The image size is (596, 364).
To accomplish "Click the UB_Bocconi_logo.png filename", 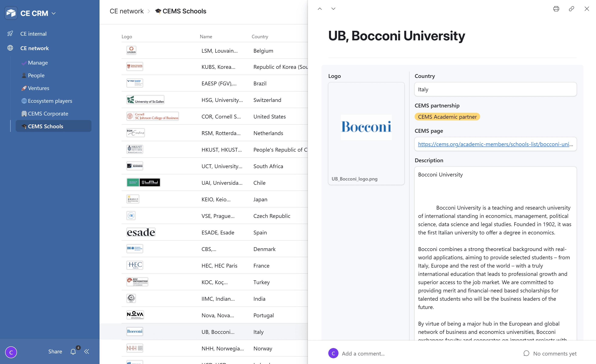I will tap(354, 179).
